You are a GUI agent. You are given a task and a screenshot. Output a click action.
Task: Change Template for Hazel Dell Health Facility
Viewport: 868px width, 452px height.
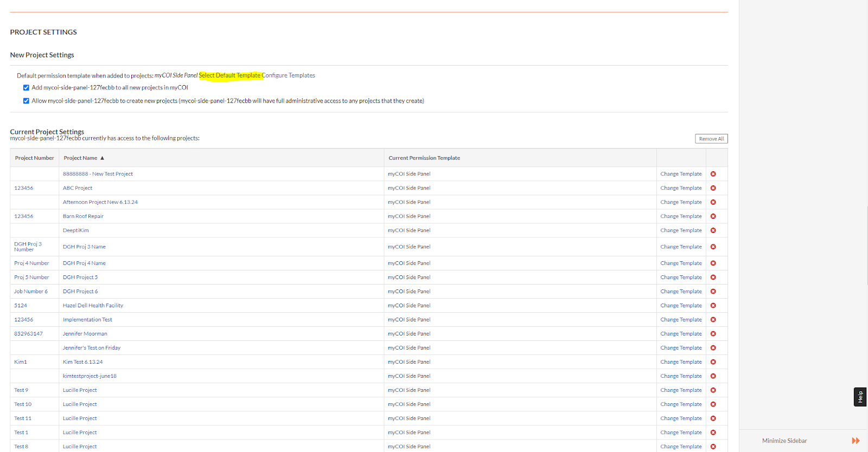pos(681,306)
